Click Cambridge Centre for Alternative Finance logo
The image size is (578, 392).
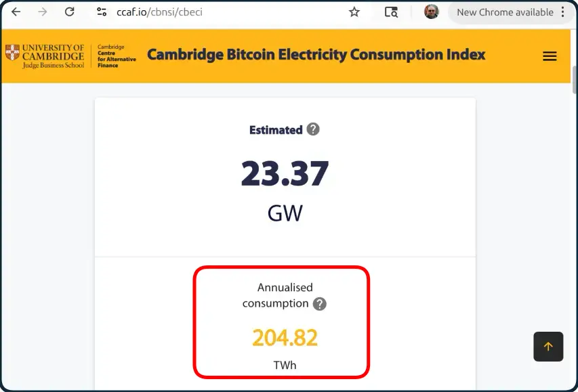(117, 56)
